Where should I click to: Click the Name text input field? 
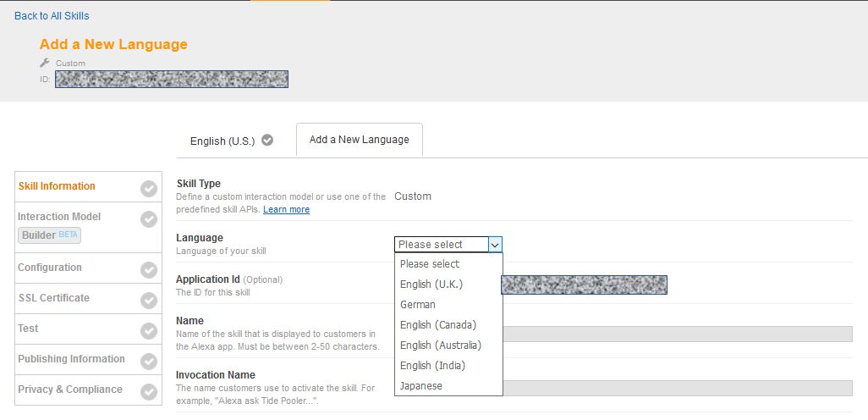point(677,334)
